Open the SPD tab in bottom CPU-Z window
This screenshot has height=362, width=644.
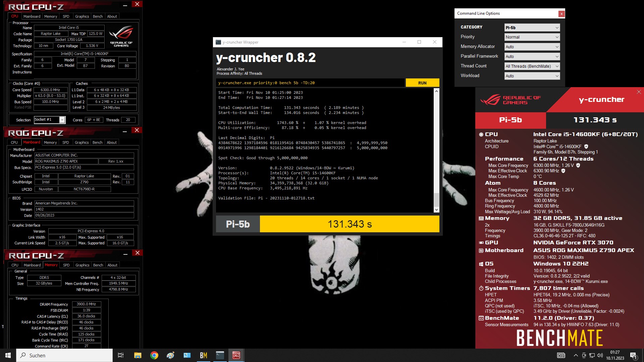(66, 265)
